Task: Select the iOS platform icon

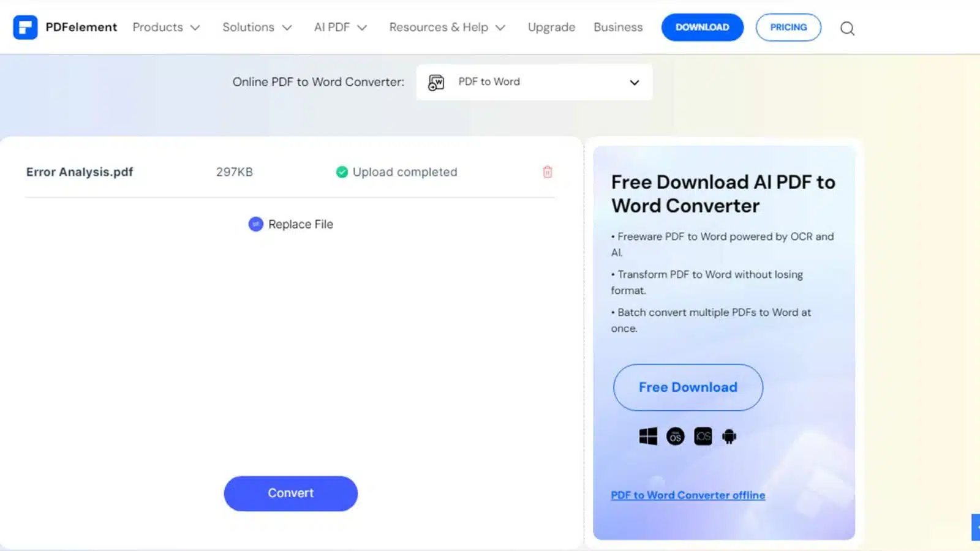Action: click(x=703, y=436)
